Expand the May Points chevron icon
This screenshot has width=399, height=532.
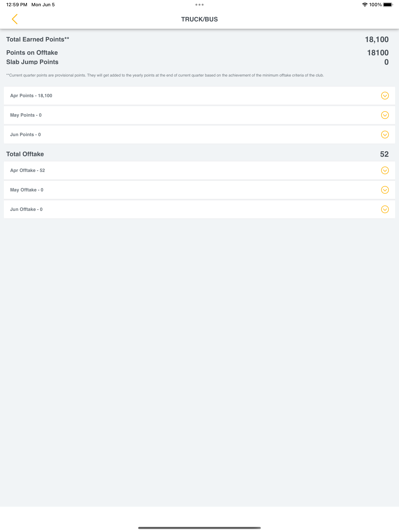[x=385, y=115]
